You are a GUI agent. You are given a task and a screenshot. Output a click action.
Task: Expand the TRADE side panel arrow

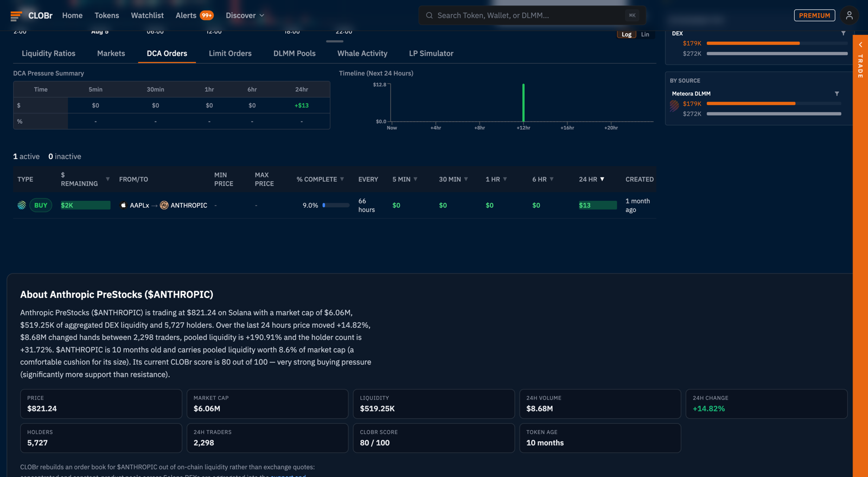click(860, 44)
